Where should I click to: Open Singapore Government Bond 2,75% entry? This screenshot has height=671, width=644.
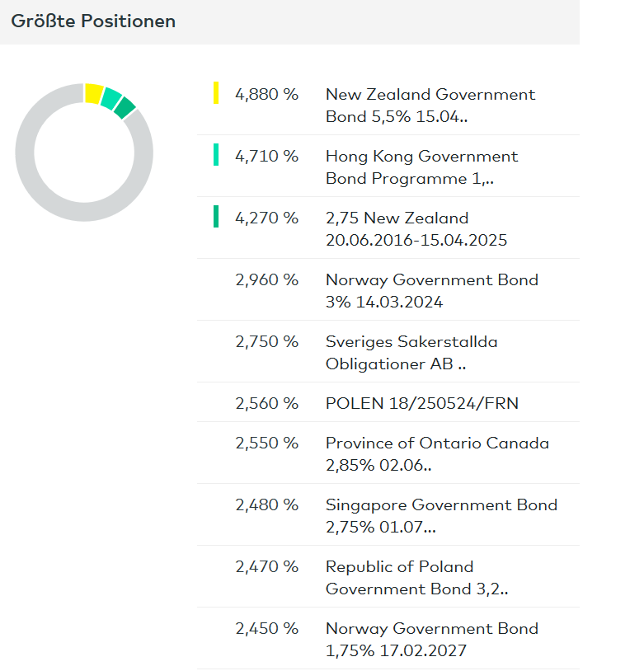click(x=441, y=515)
